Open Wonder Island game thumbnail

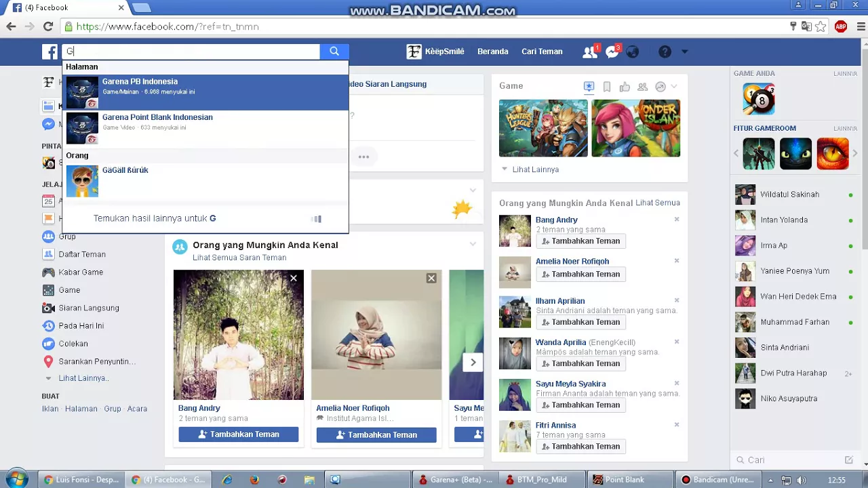tap(635, 128)
